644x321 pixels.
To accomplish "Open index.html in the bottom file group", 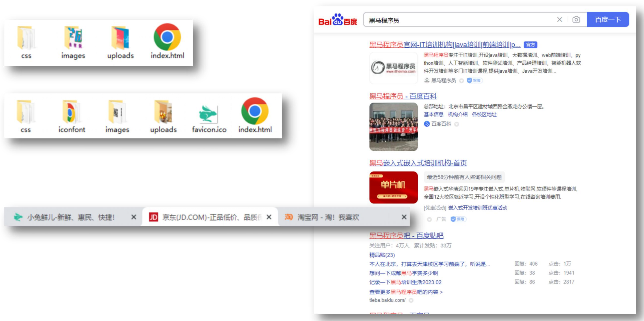I will [x=255, y=112].
